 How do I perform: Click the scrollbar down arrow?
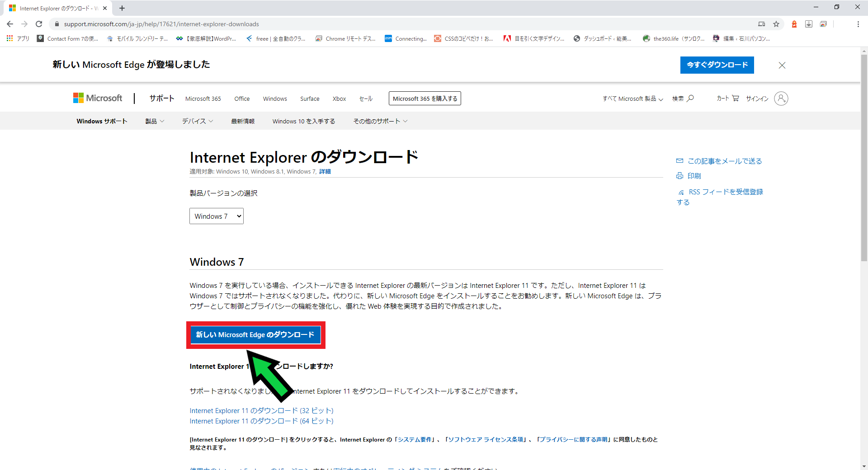coord(864,466)
